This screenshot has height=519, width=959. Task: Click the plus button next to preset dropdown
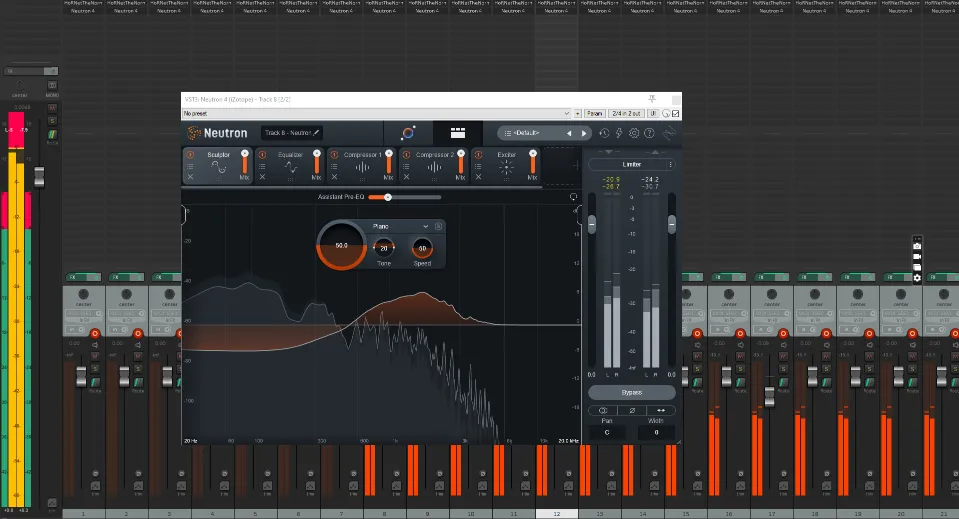coord(577,114)
